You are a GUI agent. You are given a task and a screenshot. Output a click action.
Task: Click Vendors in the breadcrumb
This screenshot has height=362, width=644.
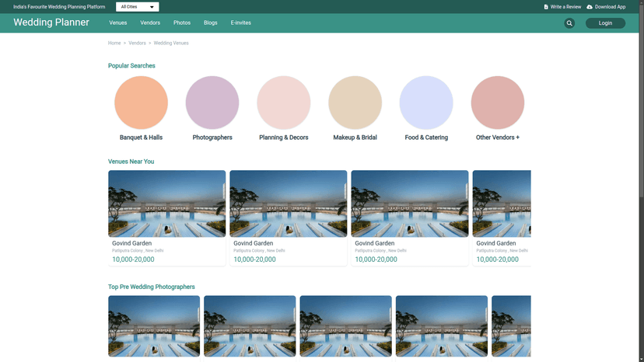(x=137, y=43)
